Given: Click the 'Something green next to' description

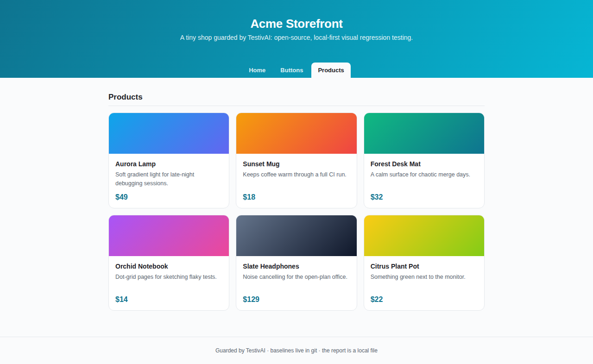Looking at the screenshot, I should point(418,277).
